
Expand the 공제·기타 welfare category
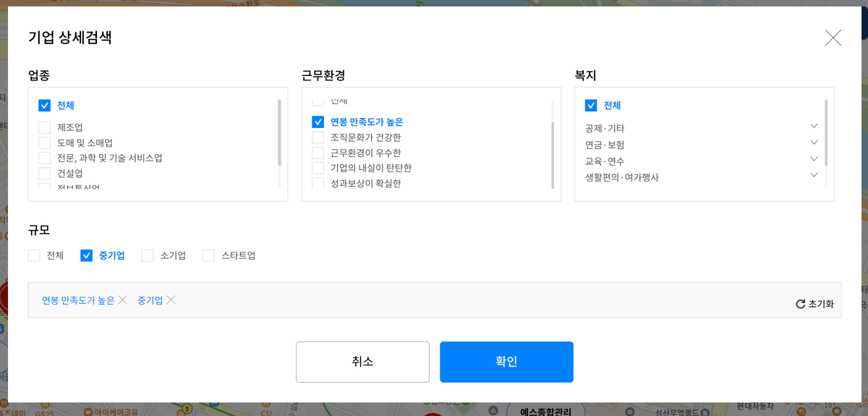(814, 127)
